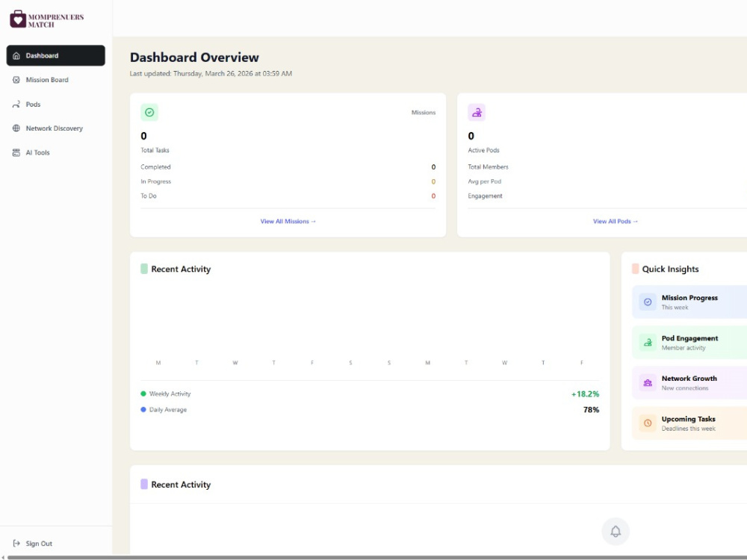
Task: Click the Total Tasks label
Action: [x=155, y=150]
